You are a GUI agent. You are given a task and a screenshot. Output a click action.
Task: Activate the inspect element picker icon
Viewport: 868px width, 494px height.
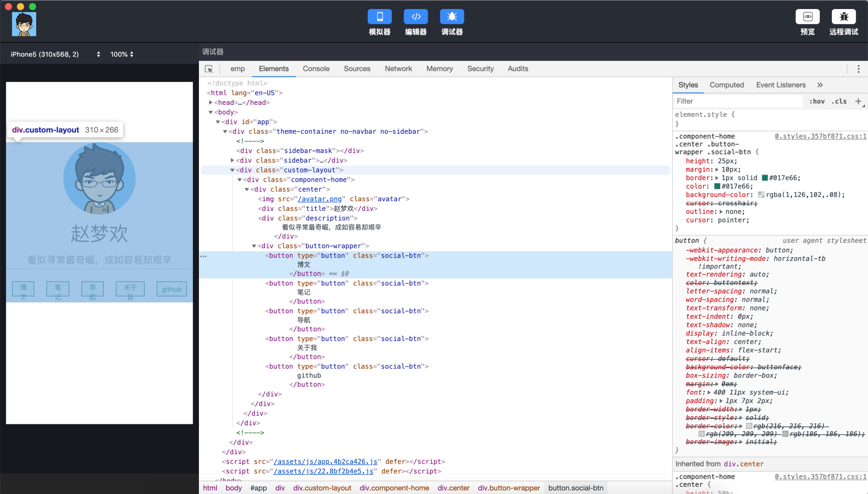209,69
